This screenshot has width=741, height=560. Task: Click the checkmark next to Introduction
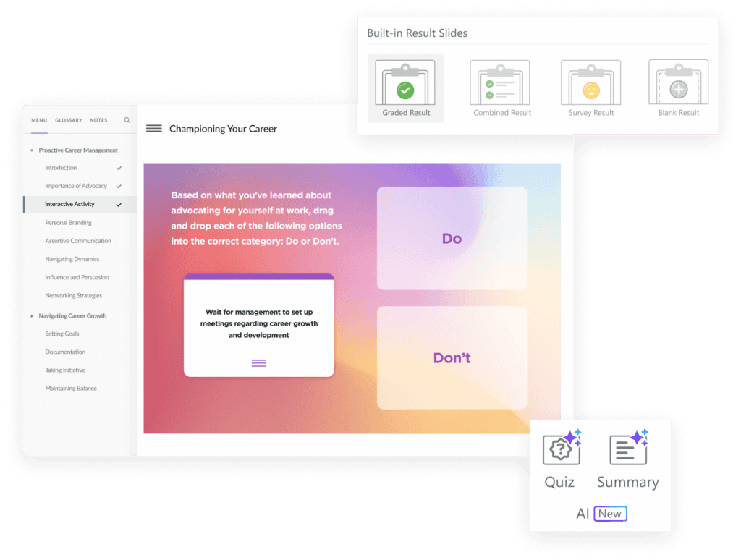[x=119, y=168]
